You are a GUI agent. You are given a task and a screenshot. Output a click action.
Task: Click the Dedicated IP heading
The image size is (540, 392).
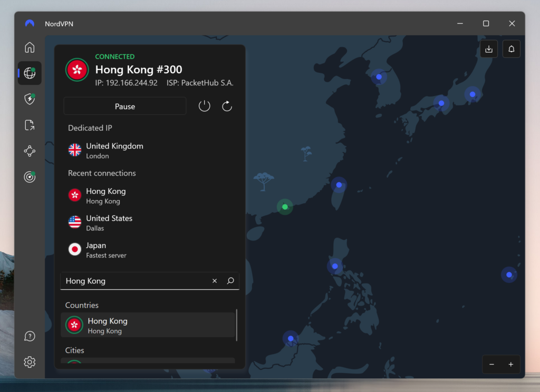[90, 128]
